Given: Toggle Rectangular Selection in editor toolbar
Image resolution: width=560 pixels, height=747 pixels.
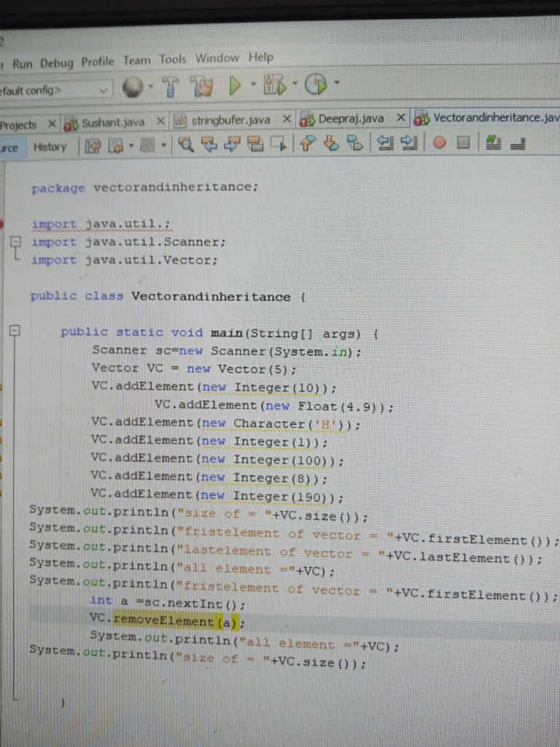Looking at the screenshot, I should pos(279,144).
